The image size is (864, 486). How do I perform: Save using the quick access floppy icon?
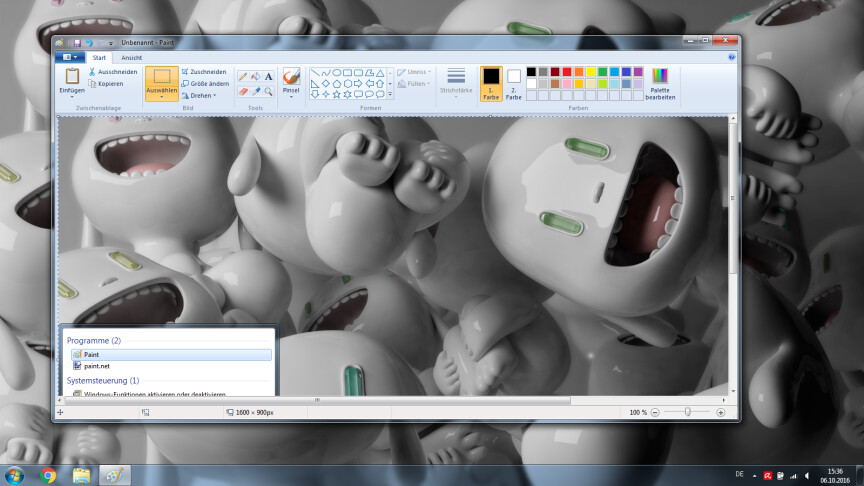coord(77,42)
